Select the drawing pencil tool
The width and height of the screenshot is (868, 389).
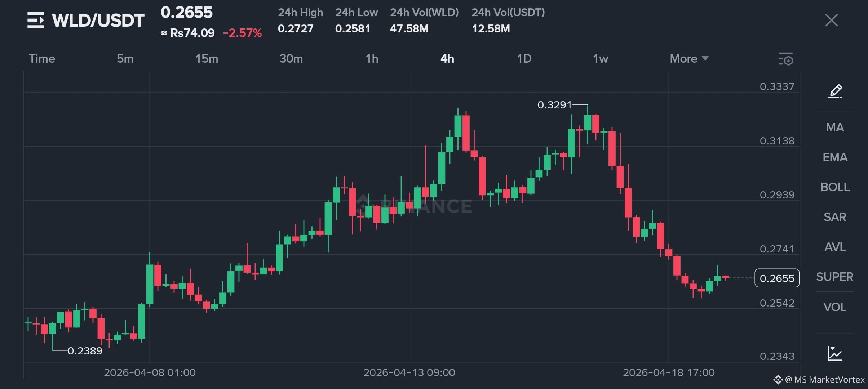pyautogui.click(x=835, y=91)
